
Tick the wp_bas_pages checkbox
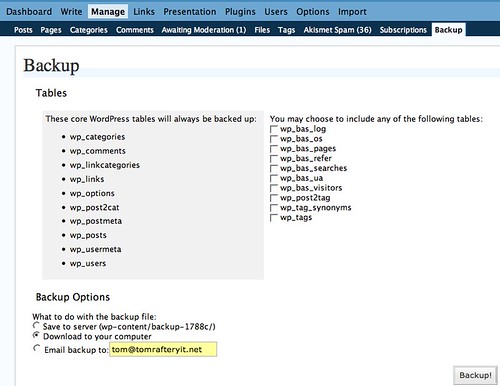[274, 149]
